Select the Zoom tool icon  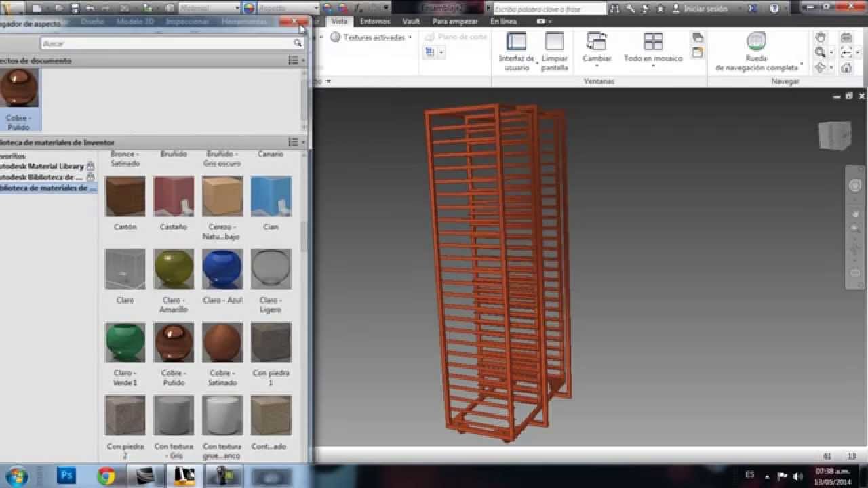pyautogui.click(x=820, y=52)
